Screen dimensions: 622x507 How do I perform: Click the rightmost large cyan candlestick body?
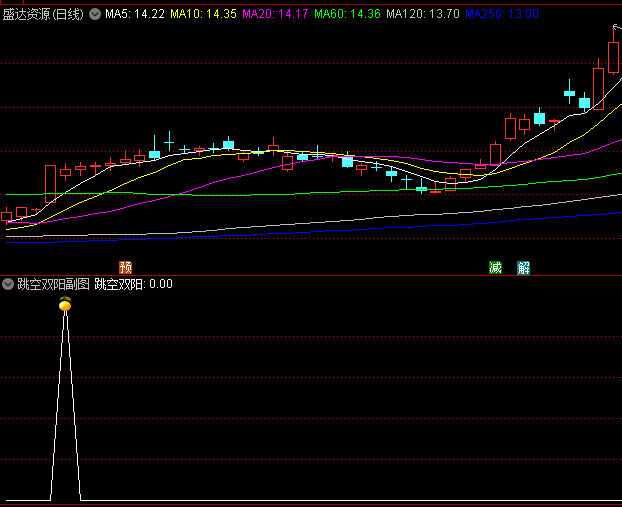[x=583, y=101]
